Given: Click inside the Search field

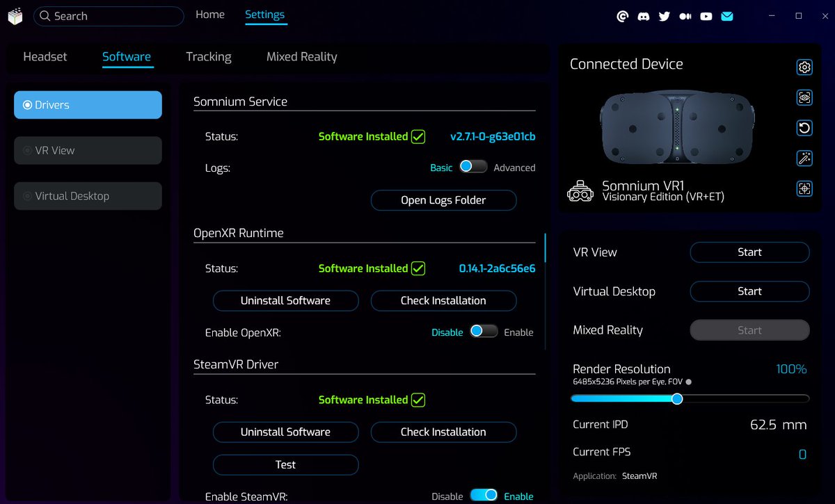Looking at the screenshot, I should click(109, 16).
